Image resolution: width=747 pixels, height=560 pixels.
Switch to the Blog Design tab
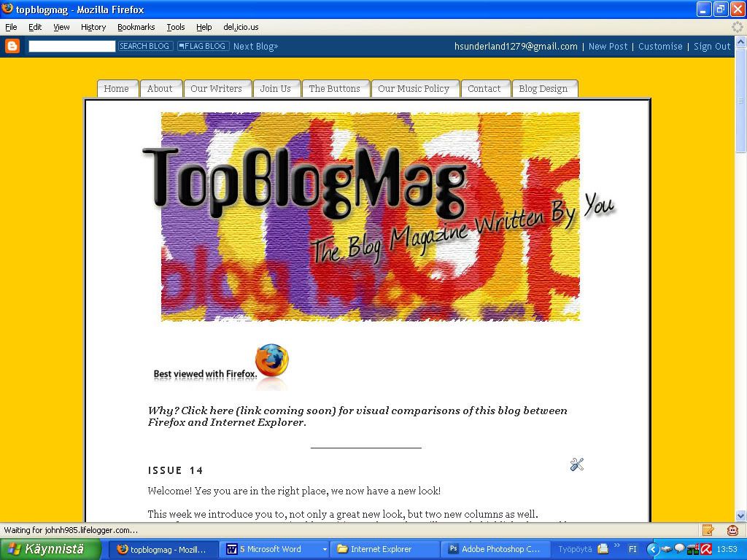click(x=544, y=88)
